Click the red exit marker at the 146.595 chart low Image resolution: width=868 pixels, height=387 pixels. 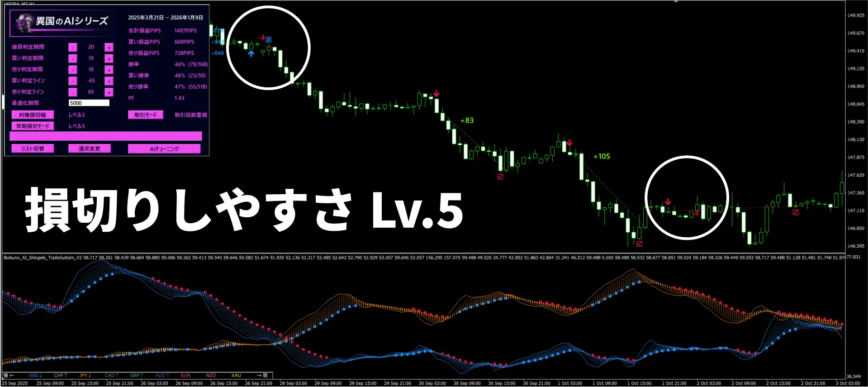pos(639,244)
